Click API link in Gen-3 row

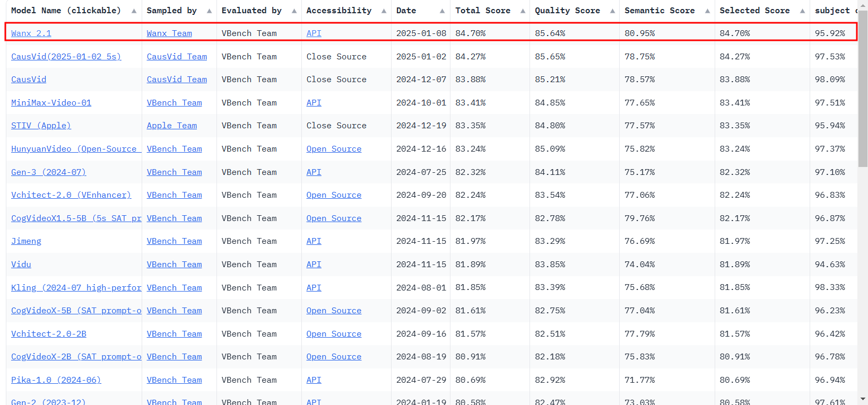tap(314, 172)
